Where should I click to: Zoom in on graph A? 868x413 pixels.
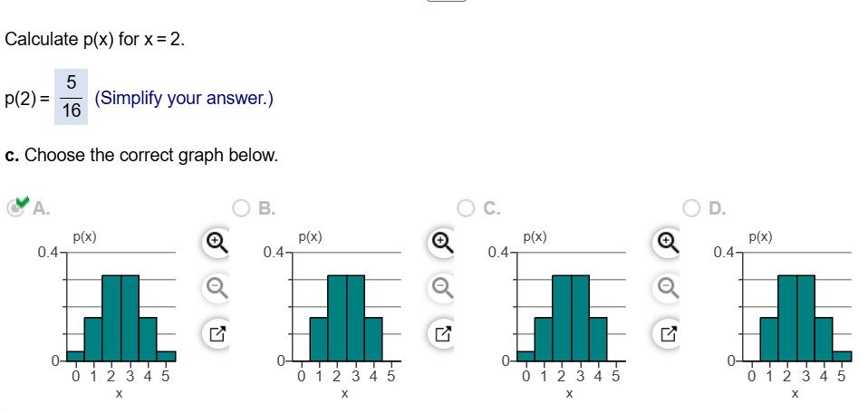pos(217,242)
